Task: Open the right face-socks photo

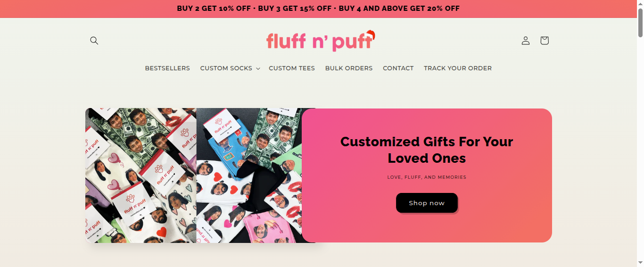Action: [249, 175]
